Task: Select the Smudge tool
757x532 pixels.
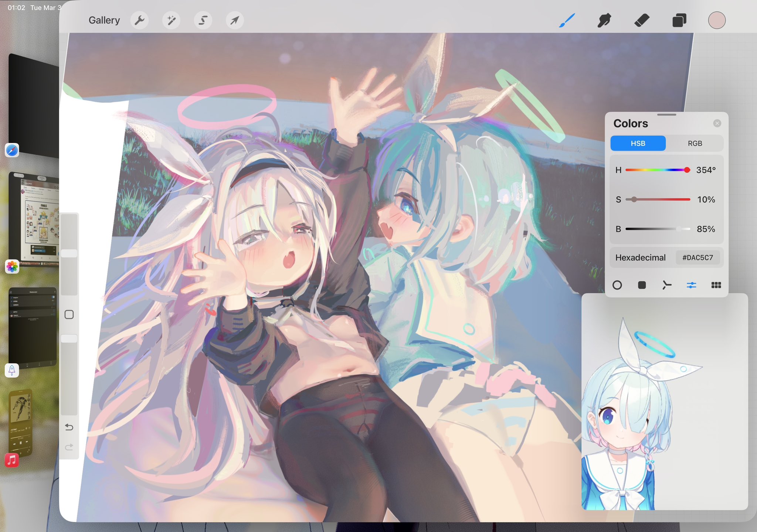Action: [604, 20]
